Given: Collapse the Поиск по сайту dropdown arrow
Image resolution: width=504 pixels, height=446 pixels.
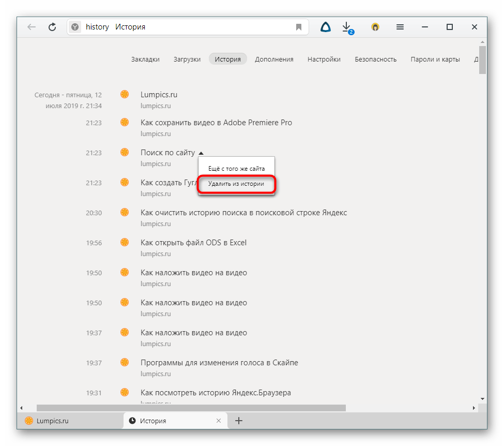Looking at the screenshot, I should (x=201, y=153).
